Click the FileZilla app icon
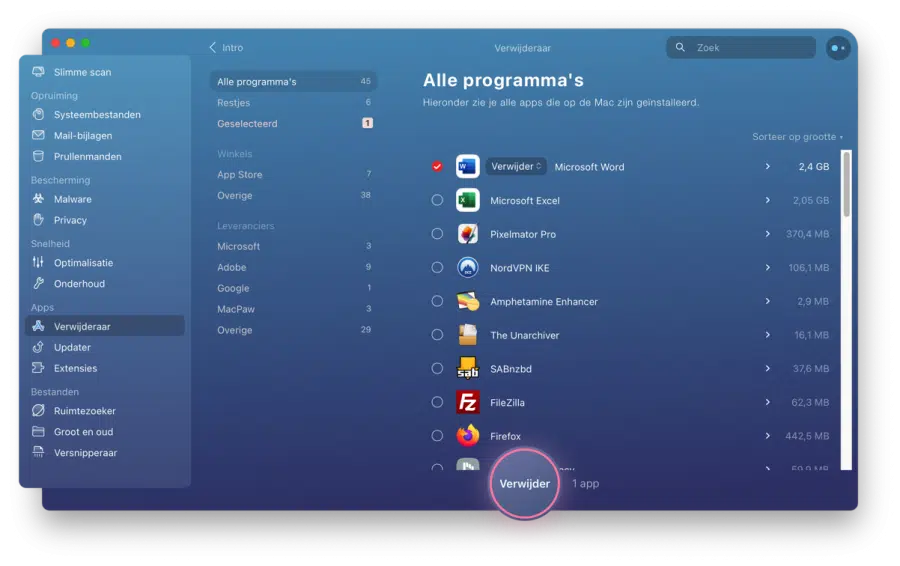 pyautogui.click(x=468, y=402)
